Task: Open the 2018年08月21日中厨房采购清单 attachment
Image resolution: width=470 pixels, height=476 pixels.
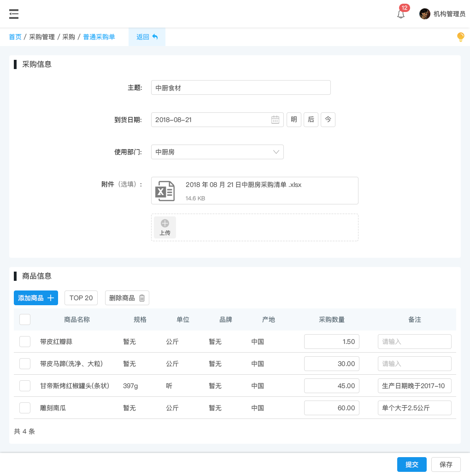Action: [x=255, y=191]
